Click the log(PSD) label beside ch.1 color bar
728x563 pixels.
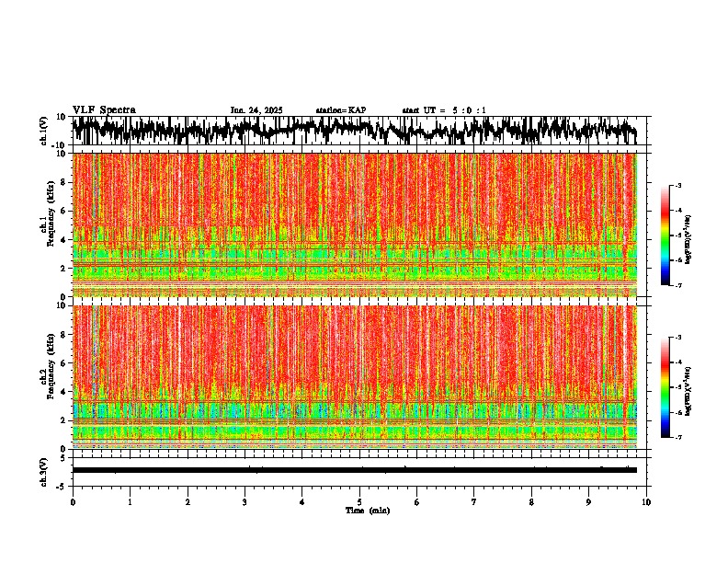688,240
